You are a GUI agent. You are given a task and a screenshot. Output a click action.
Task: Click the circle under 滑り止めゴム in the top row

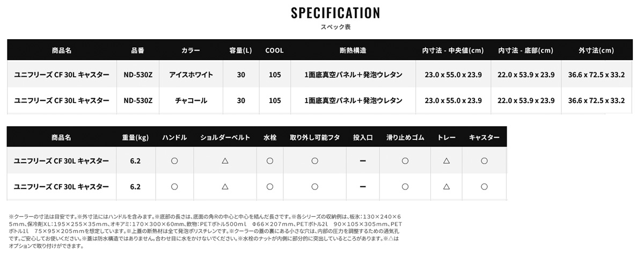(405, 160)
